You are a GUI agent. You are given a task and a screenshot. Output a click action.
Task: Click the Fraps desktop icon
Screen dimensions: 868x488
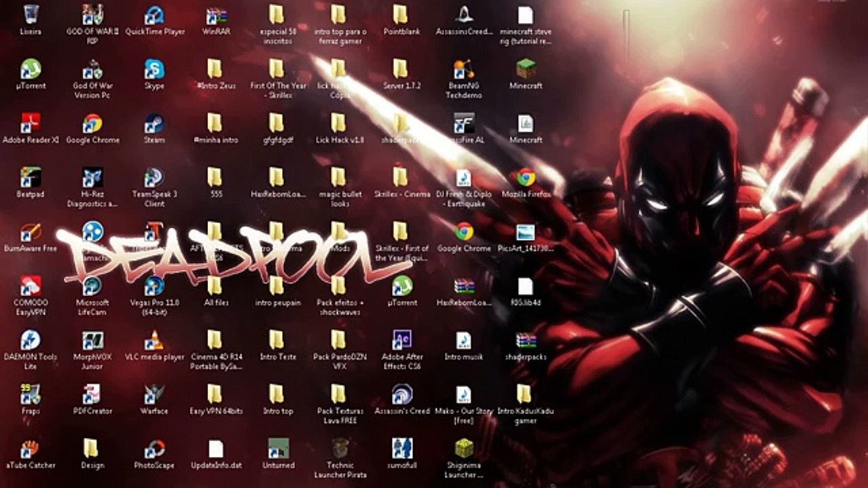pos(31,394)
